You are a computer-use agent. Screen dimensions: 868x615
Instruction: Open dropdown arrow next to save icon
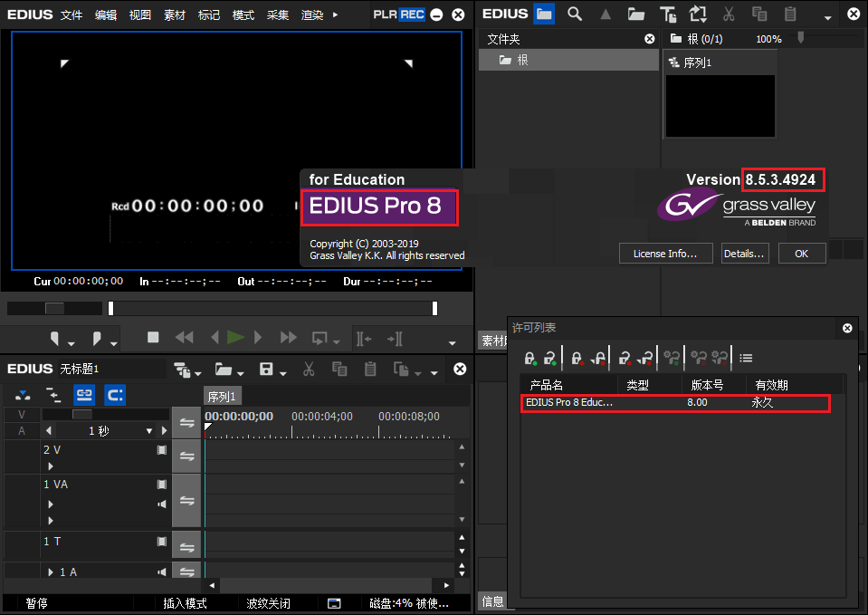click(283, 373)
